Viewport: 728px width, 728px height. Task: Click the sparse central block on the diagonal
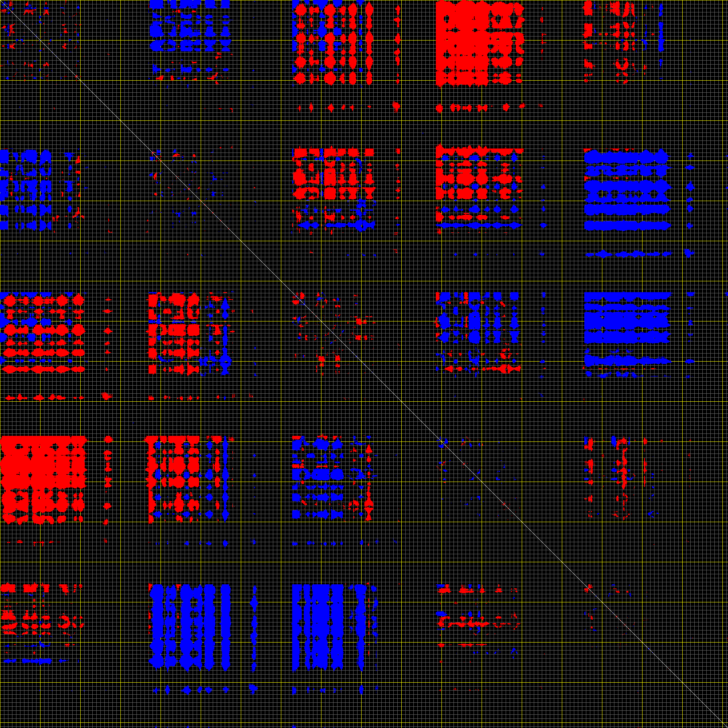[333, 333]
